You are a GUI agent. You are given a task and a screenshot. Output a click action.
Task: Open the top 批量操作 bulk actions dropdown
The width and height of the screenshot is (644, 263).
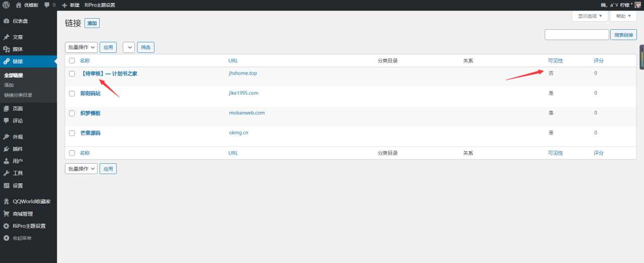click(x=81, y=47)
